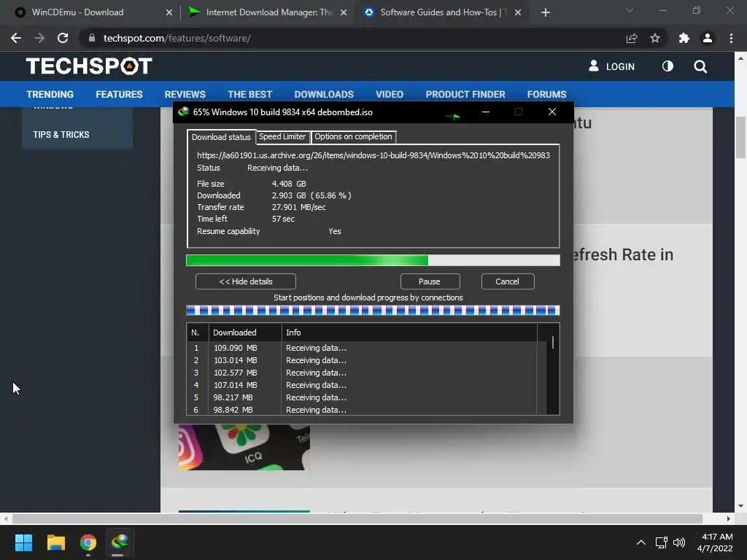Click the N. column header

(x=197, y=332)
